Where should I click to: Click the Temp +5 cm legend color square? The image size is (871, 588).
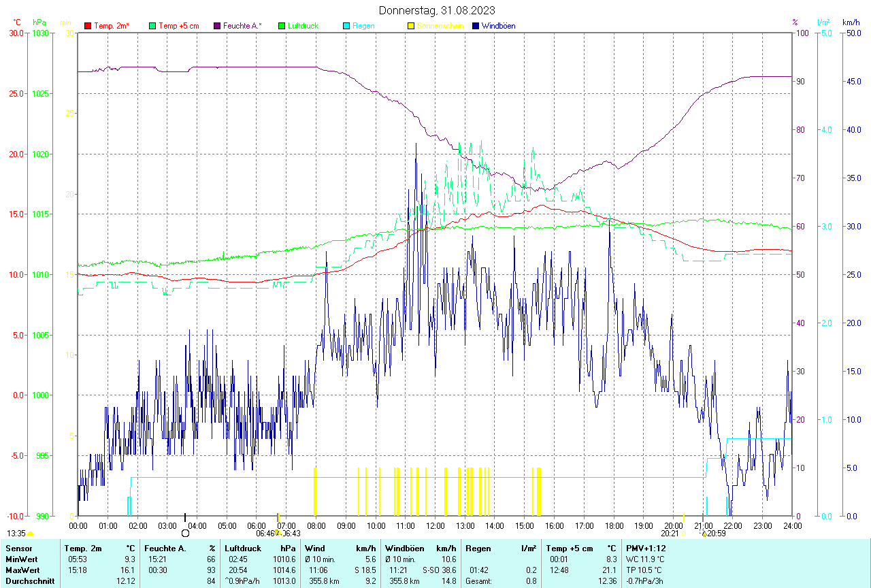coord(152,26)
